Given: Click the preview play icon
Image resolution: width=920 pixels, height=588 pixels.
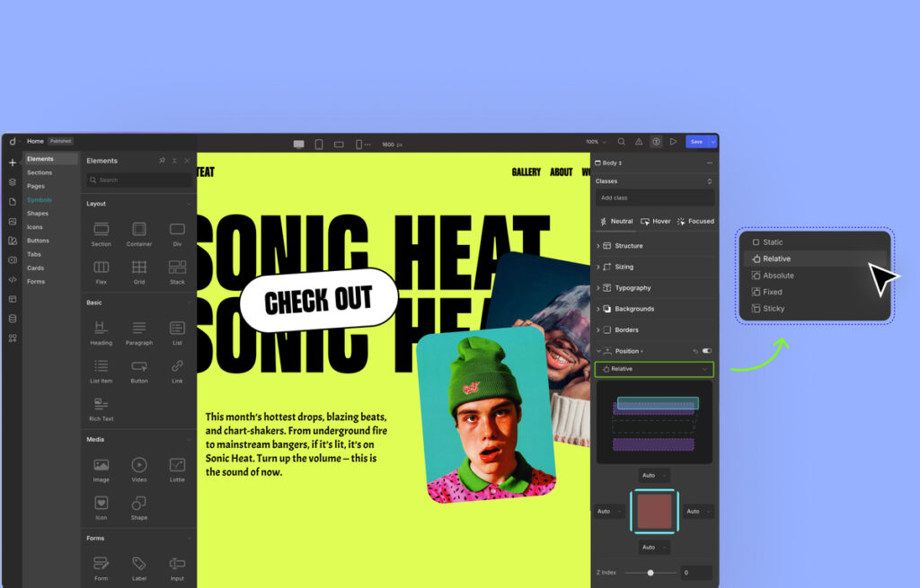Looking at the screenshot, I should pyautogui.click(x=673, y=142).
